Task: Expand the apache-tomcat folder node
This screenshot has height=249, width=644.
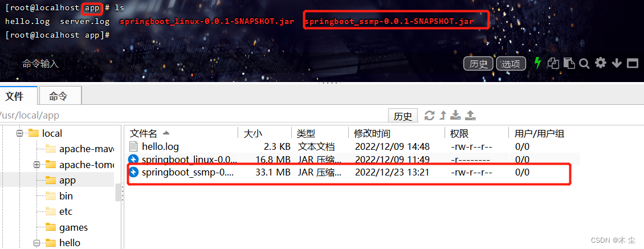Action: pyautogui.click(x=36, y=164)
